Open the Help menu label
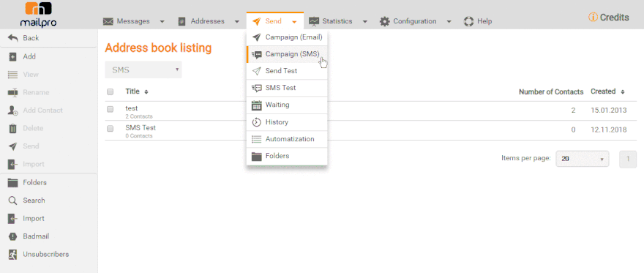 point(484,21)
